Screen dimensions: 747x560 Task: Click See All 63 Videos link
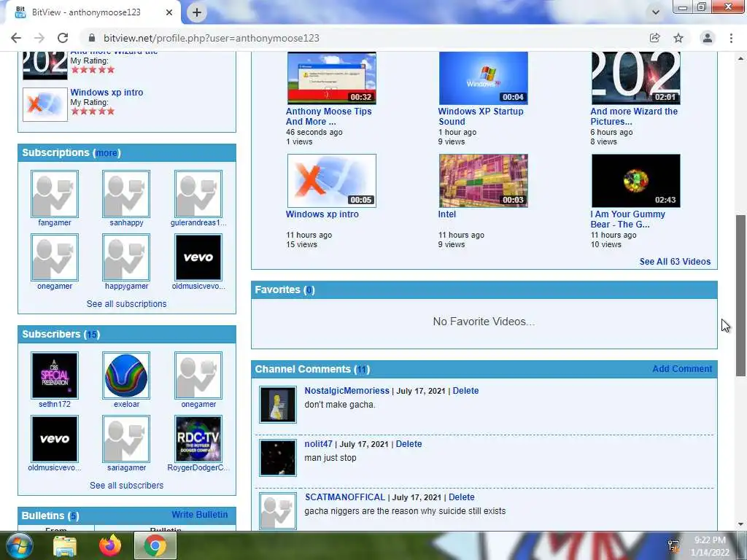[x=675, y=262]
